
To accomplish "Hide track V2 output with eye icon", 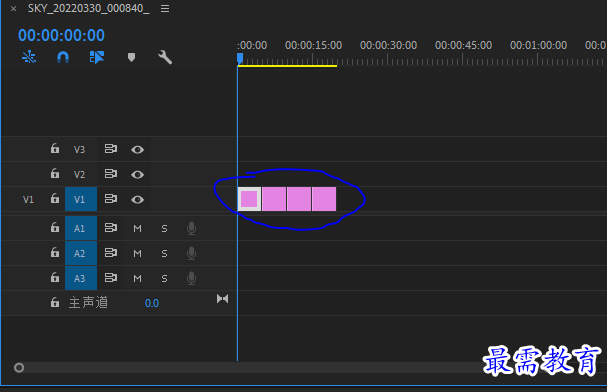I will coord(137,175).
